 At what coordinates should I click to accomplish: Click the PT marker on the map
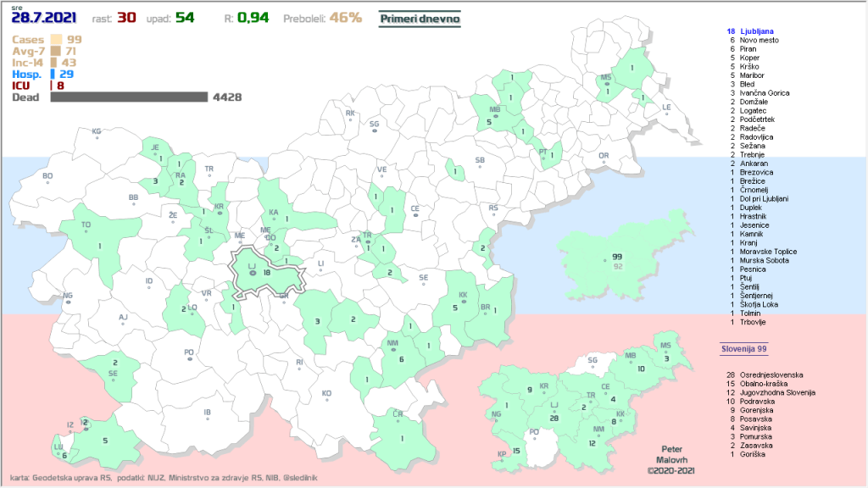542,153
